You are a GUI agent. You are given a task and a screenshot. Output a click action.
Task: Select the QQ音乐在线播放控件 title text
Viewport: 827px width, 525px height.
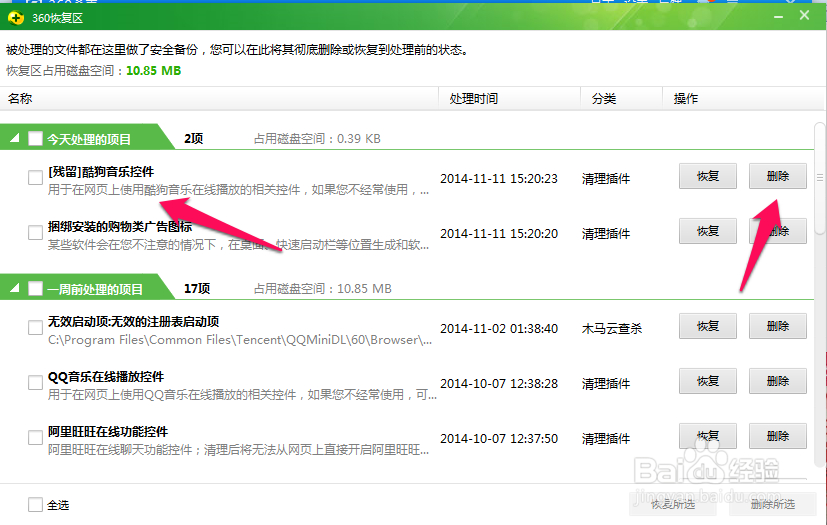pos(106,377)
